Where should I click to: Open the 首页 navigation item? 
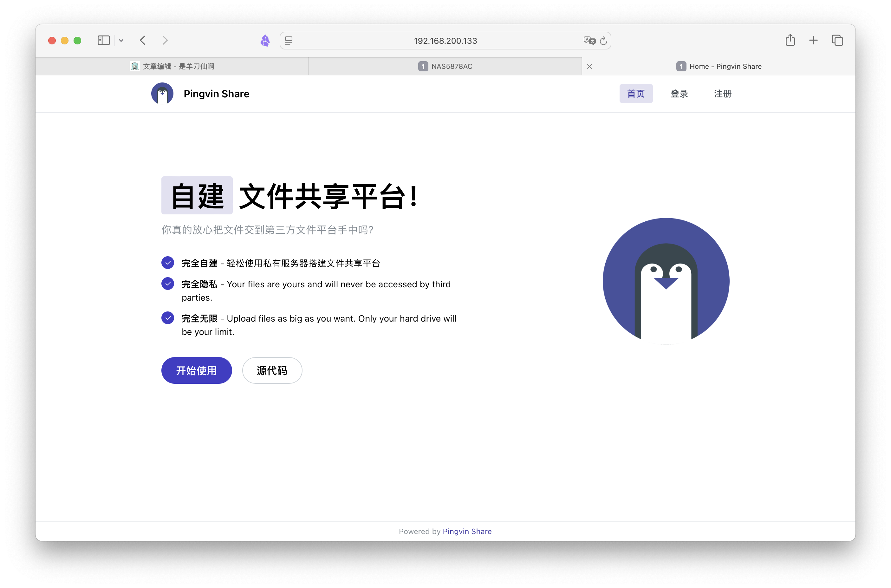636,94
